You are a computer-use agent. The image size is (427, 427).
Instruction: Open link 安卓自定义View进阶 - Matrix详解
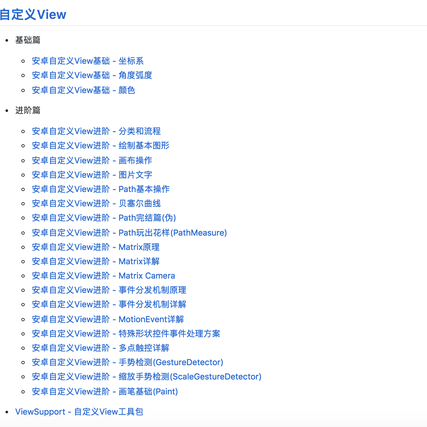[x=96, y=261]
